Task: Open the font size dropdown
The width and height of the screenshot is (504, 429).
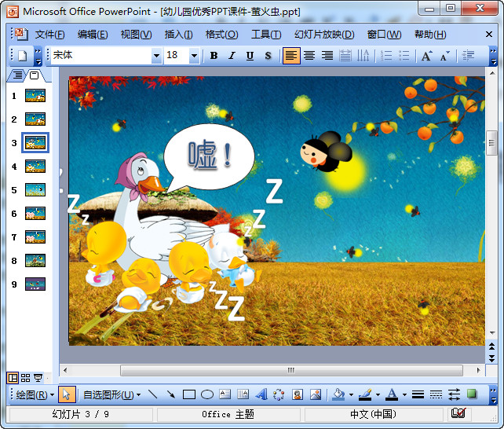Action: click(x=194, y=56)
